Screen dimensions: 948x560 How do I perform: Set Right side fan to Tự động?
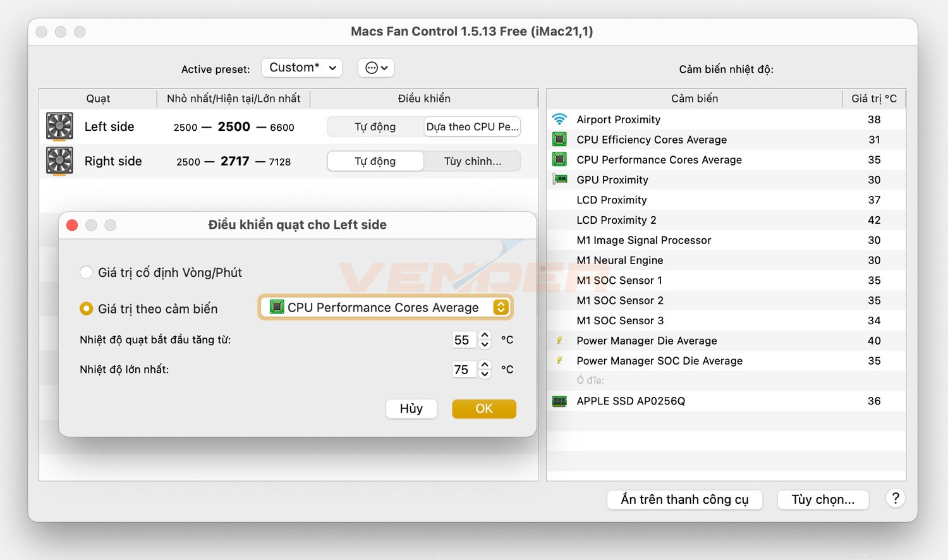pyautogui.click(x=375, y=161)
